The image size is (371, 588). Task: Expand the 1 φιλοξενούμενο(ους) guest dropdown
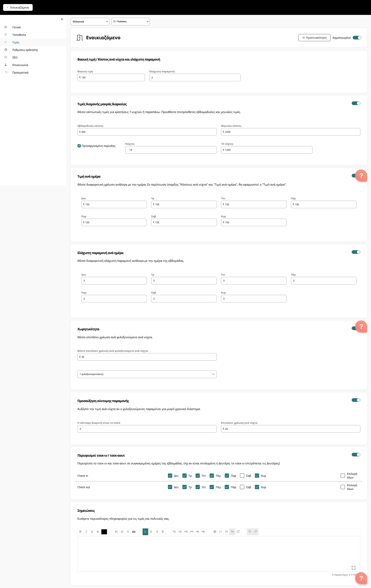(147, 374)
